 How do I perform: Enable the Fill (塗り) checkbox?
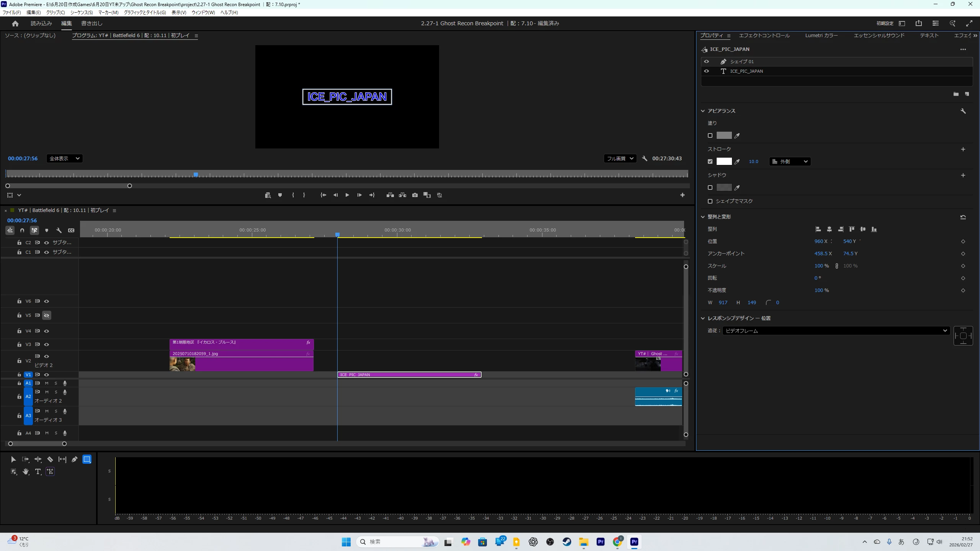pyautogui.click(x=710, y=135)
